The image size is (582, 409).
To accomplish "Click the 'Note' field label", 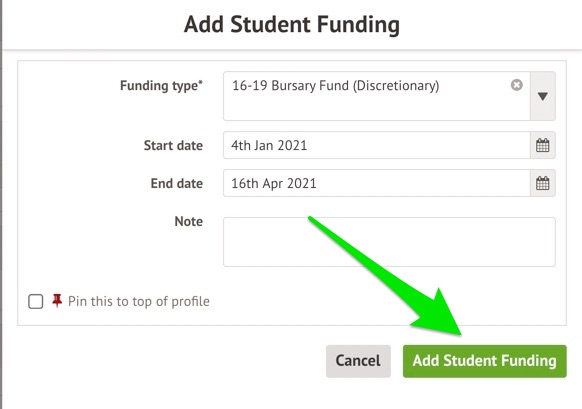I will pos(189,222).
